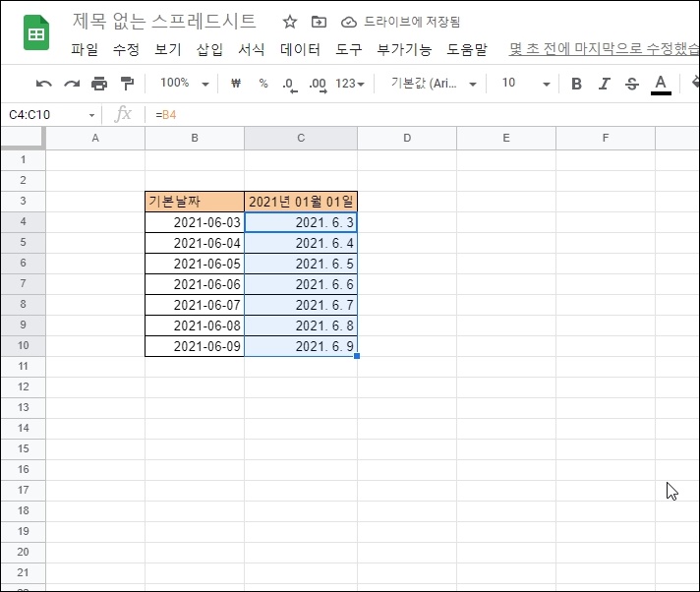Image resolution: width=700 pixels, height=592 pixels.
Task: Decrease decimal places
Action: point(290,85)
